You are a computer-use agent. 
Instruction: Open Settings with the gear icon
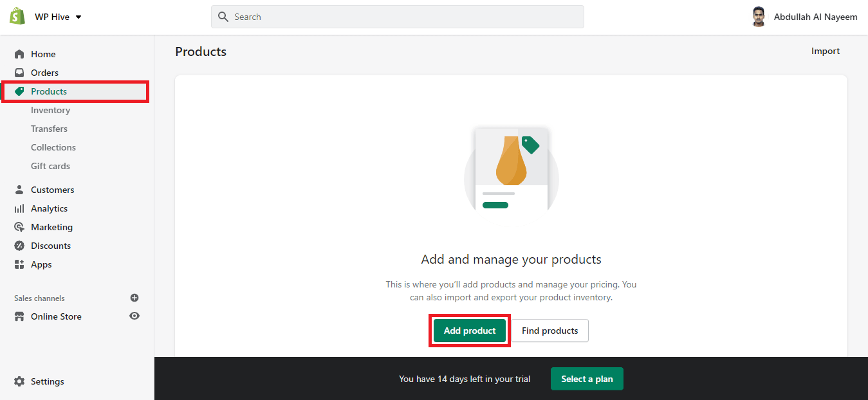coord(19,381)
